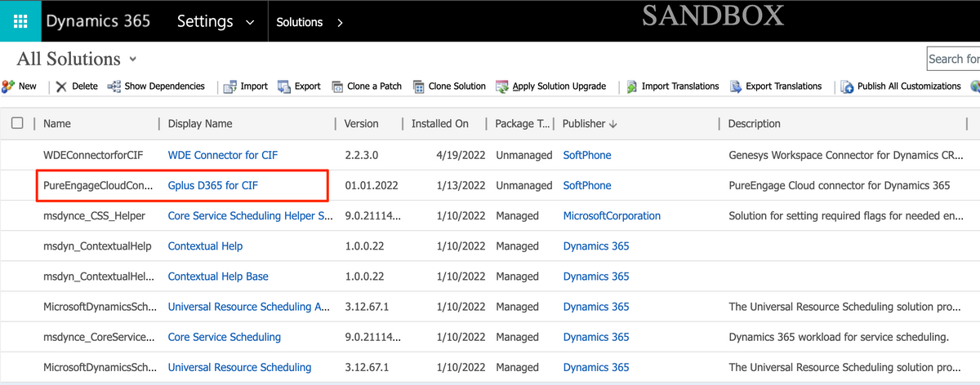Click the Show Dependencies icon
The image size is (980, 385).
(114, 86)
